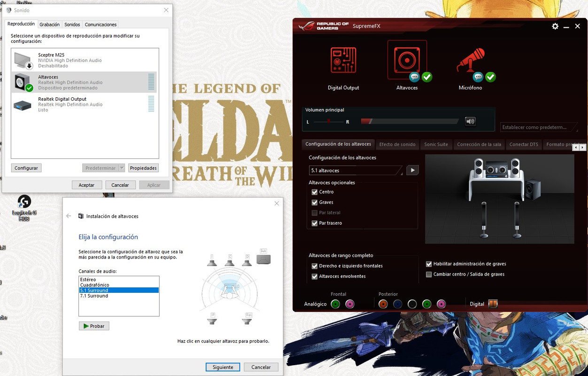The height and width of the screenshot is (376, 588).
Task: Click Aceptar in the Sonido window
Action: pyautogui.click(x=86, y=185)
